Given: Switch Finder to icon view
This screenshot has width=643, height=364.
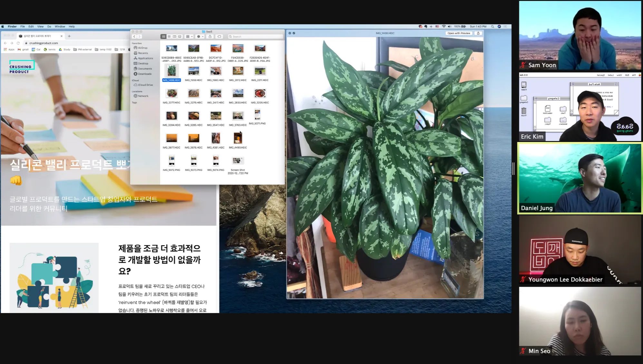Looking at the screenshot, I should (164, 36).
